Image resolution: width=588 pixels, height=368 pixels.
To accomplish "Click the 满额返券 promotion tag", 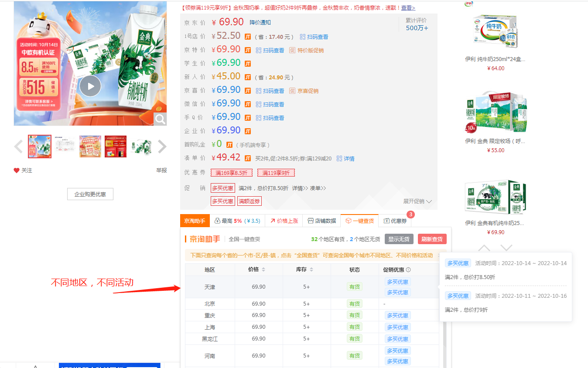I will coord(250,201).
